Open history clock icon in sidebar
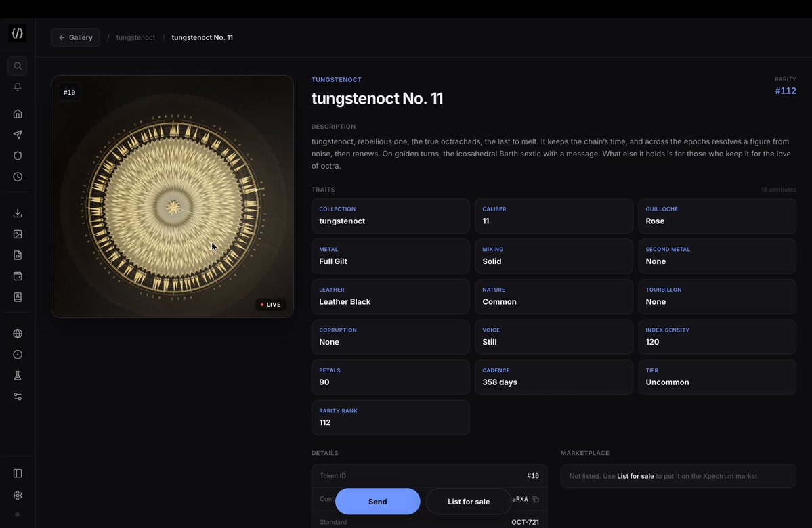812x528 pixels. click(18, 177)
